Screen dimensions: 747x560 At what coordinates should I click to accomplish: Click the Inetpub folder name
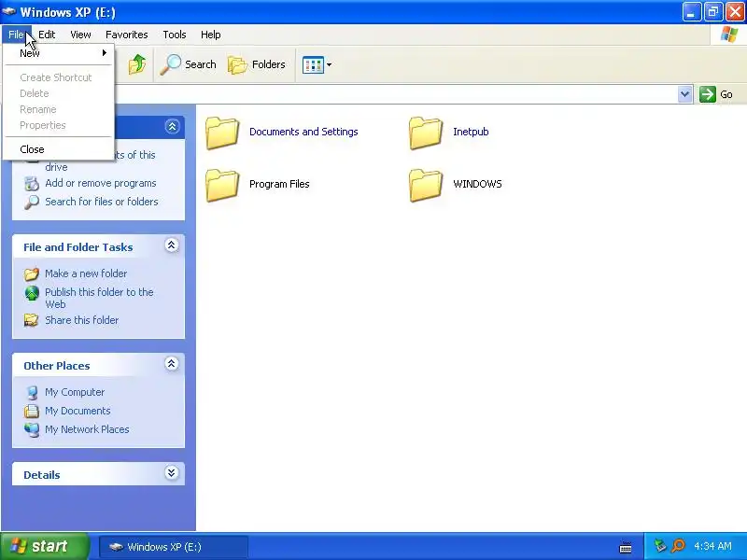[x=471, y=132]
